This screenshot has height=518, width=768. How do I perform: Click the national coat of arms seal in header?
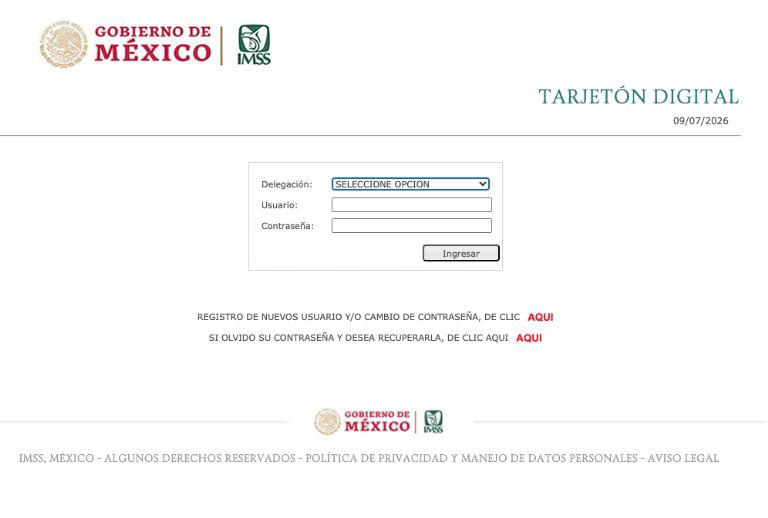(x=64, y=44)
